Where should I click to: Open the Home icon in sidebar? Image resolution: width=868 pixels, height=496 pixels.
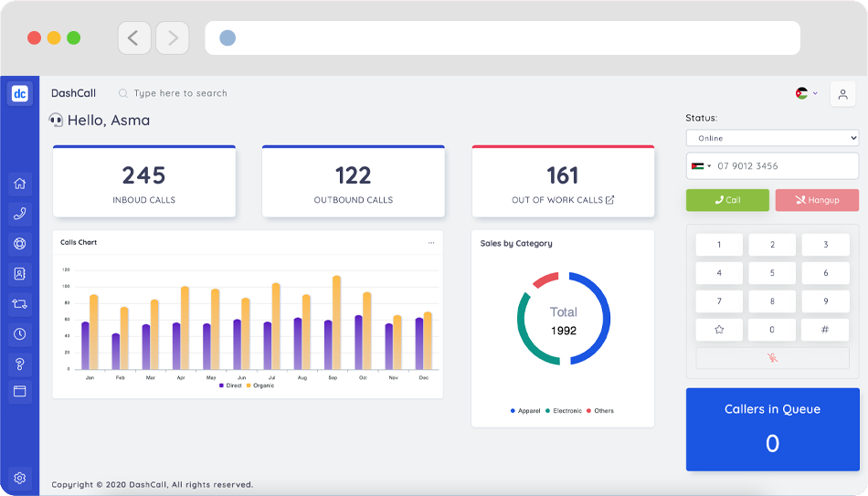20,184
